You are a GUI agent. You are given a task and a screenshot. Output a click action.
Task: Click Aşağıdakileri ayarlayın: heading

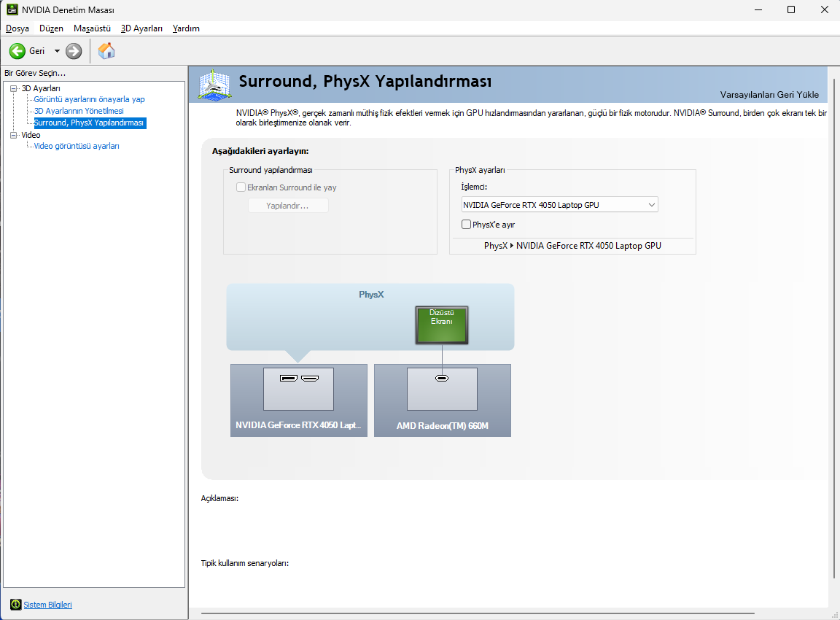260,151
